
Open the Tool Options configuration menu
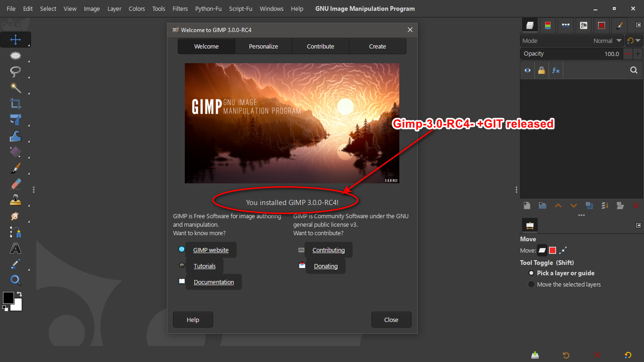click(x=638, y=225)
